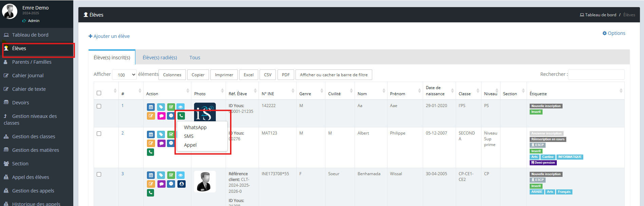Switch to the Élève(s) radié(s) tab
This screenshot has height=206, width=644.
[x=160, y=58]
